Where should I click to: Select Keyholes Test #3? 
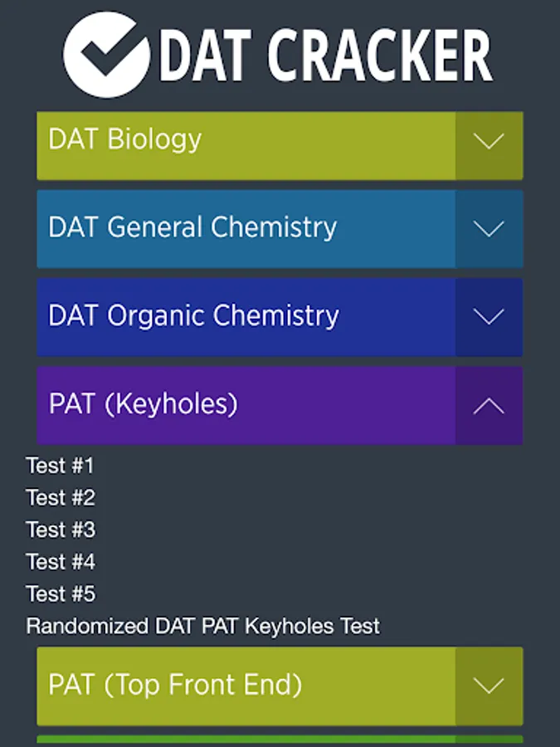click(x=61, y=530)
